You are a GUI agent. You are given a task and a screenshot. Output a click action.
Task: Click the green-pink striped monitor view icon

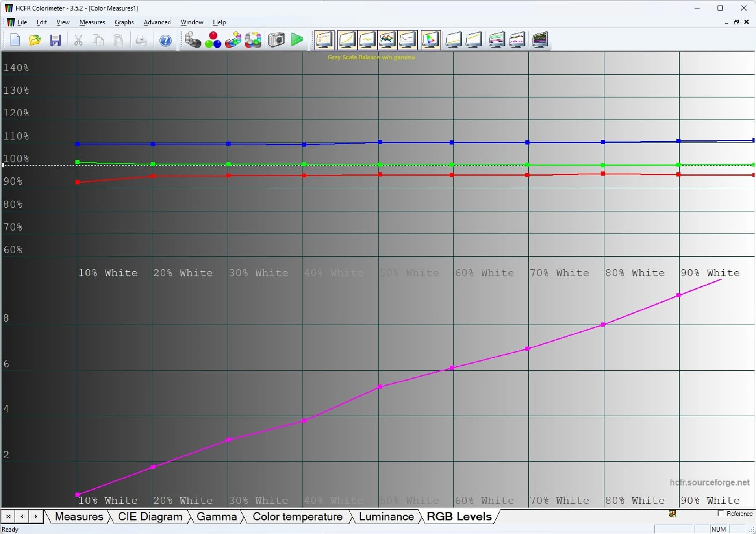click(x=497, y=40)
